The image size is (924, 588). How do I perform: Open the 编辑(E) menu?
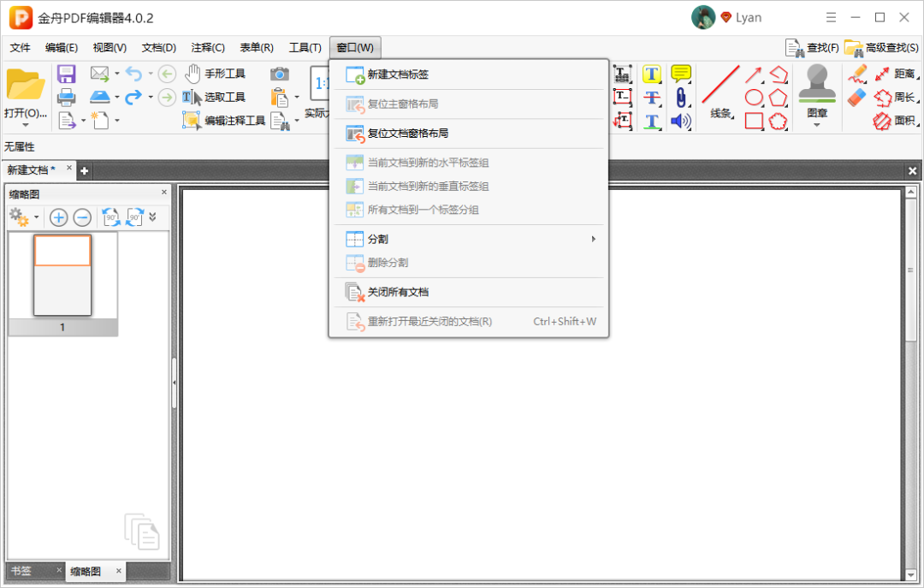[x=62, y=47]
